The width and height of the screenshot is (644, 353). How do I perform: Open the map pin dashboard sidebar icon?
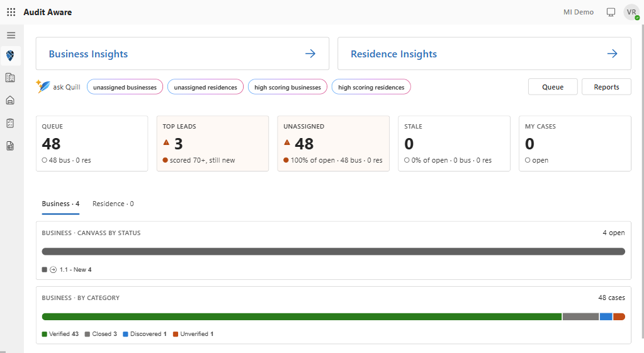pyautogui.click(x=10, y=55)
